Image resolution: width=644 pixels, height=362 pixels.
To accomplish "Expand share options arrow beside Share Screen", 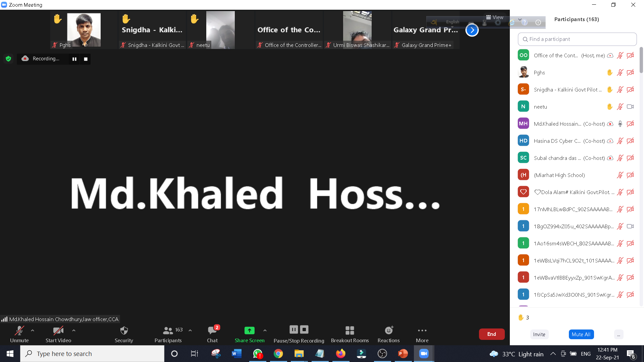I will click(x=265, y=330).
